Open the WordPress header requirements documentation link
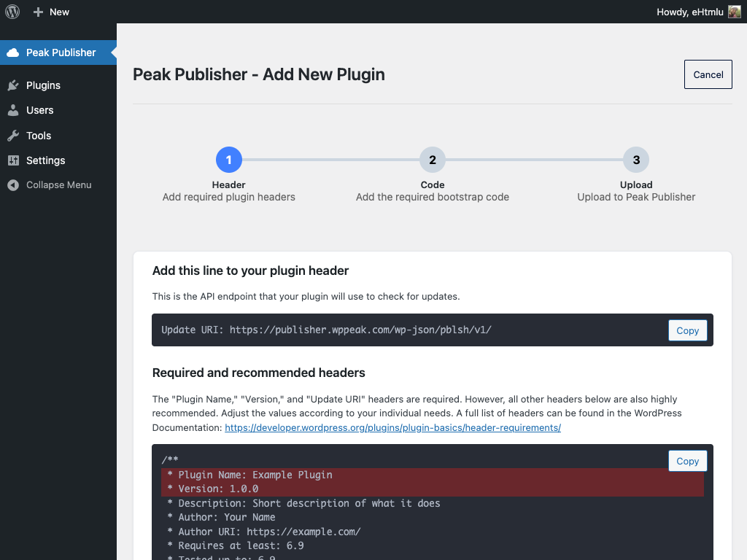Viewport: 747px width, 560px height. [392, 428]
